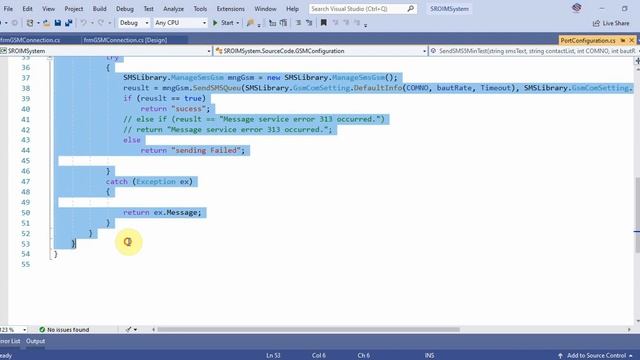Click the New Project toolbar icon
The height and width of the screenshot is (360, 640).
(30, 23)
